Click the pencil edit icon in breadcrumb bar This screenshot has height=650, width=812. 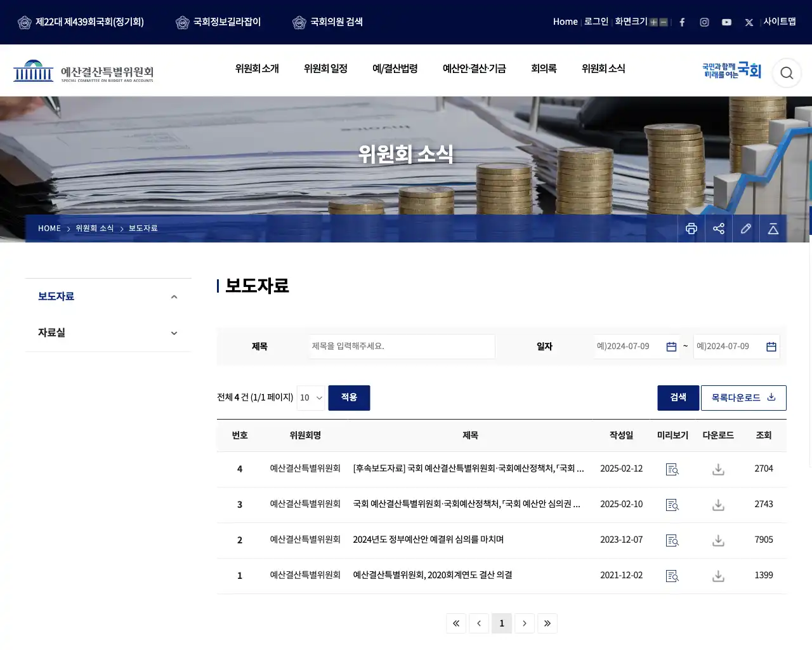pos(746,229)
